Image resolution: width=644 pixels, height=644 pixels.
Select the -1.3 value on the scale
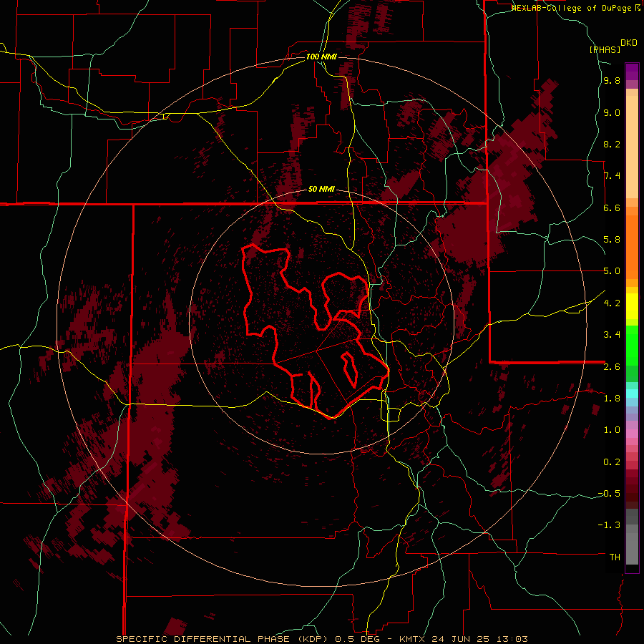610,525
